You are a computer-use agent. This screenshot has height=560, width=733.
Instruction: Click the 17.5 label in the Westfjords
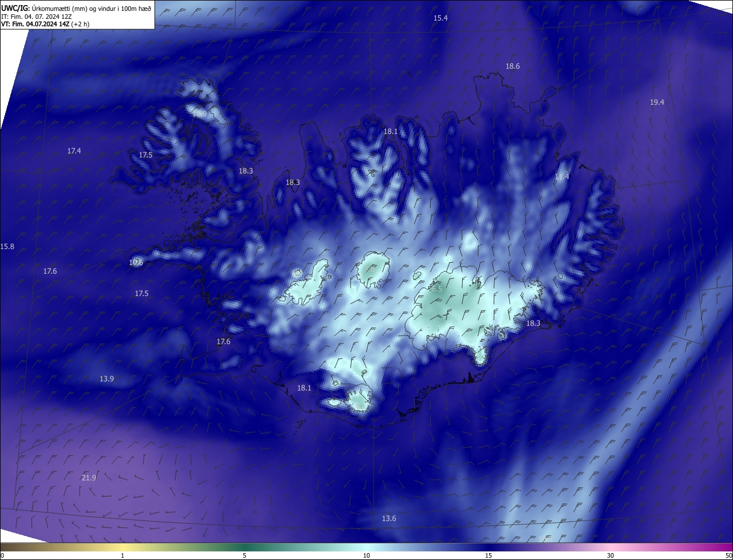(145, 155)
